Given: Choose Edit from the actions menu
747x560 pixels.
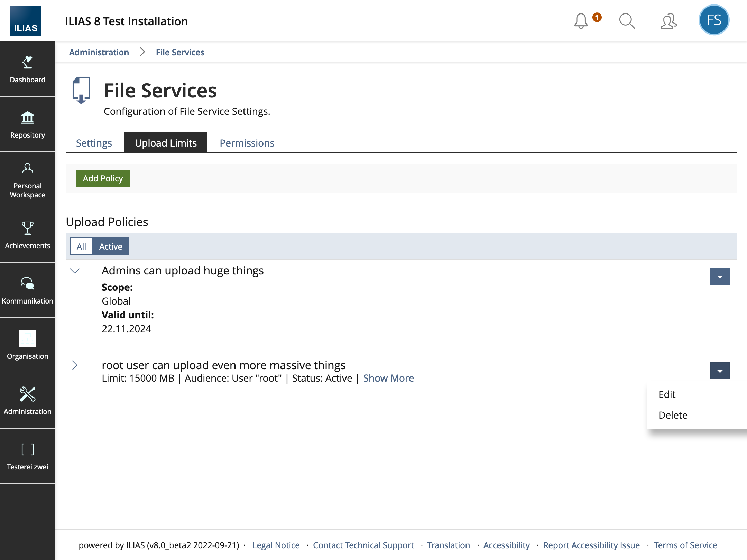Looking at the screenshot, I should coord(667,394).
